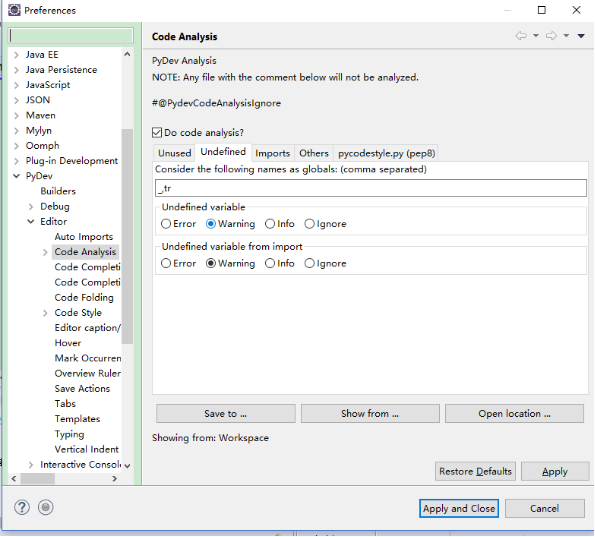
Task: Click the Restore Defaults button
Action: coord(475,471)
